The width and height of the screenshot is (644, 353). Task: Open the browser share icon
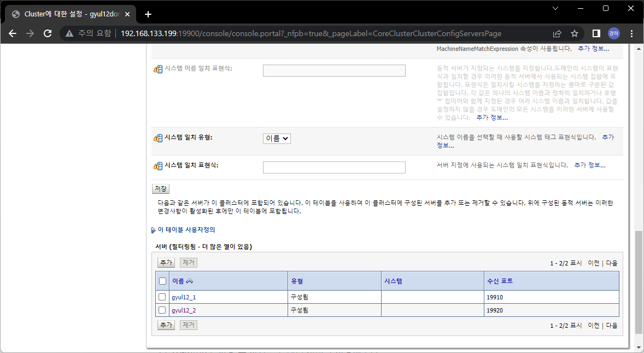(557, 33)
